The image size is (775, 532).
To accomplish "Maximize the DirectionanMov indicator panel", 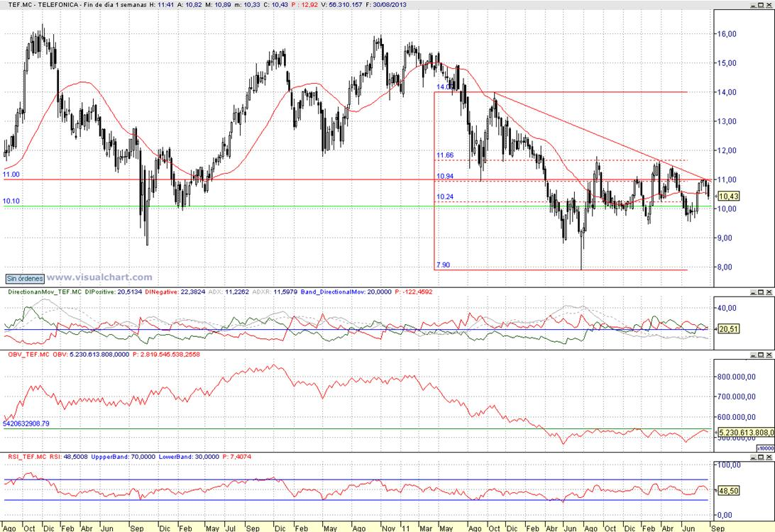I will [761, 292].
